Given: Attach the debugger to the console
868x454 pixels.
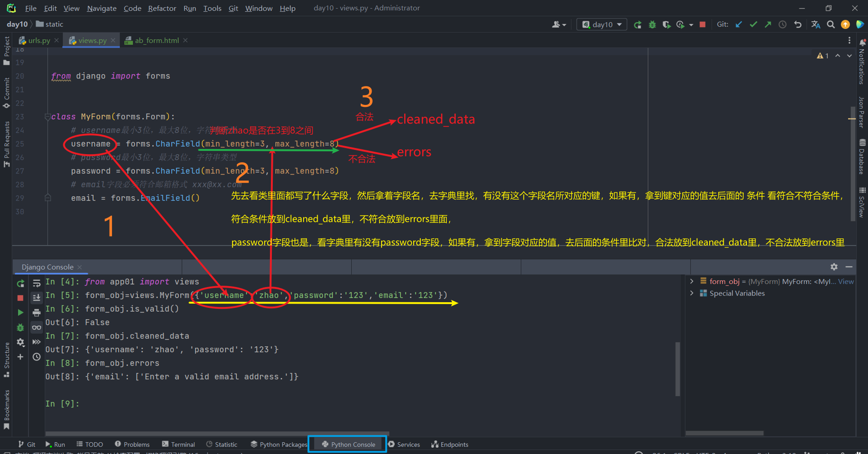Looking at the screenshot, I should click(x=20, y=327).
